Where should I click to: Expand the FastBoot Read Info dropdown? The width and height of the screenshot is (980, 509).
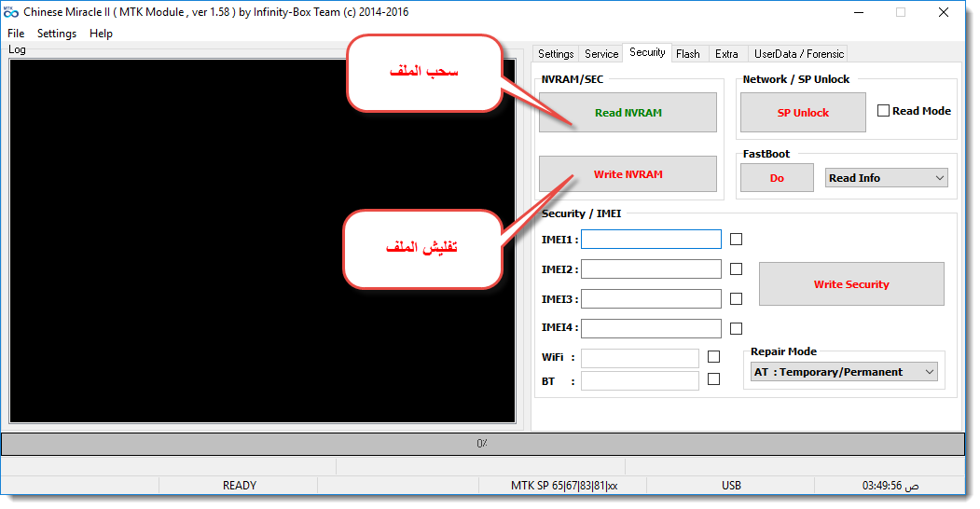point(886,178)
